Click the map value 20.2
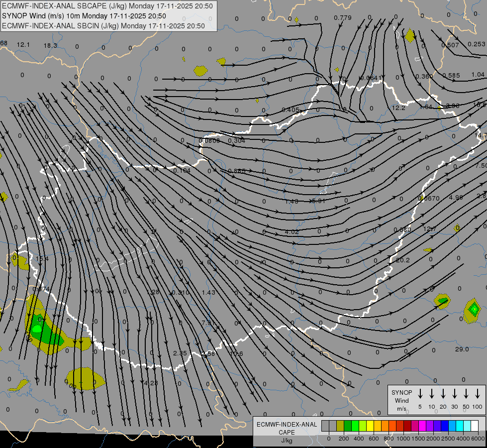 click(x=403, y=260)
